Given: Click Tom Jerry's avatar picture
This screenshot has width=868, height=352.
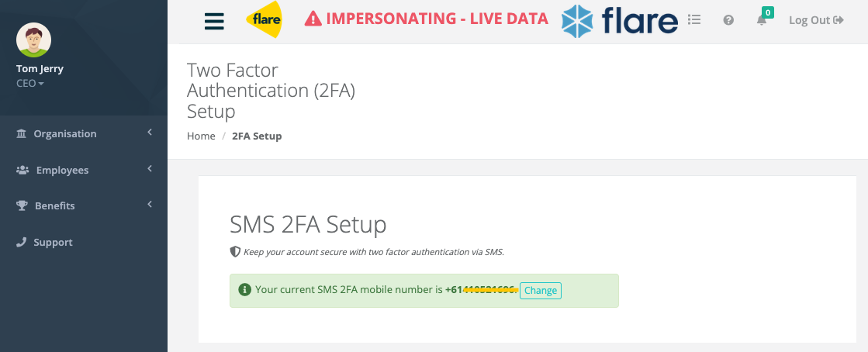Looking at the screenshot, I should (x=34, y=40).
